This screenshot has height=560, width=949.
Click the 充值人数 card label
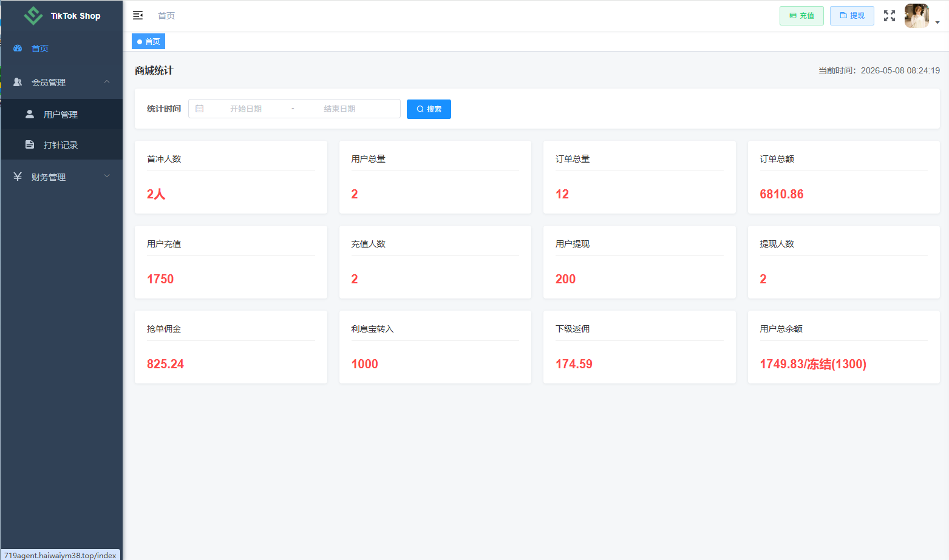click(x=368, y=244)
